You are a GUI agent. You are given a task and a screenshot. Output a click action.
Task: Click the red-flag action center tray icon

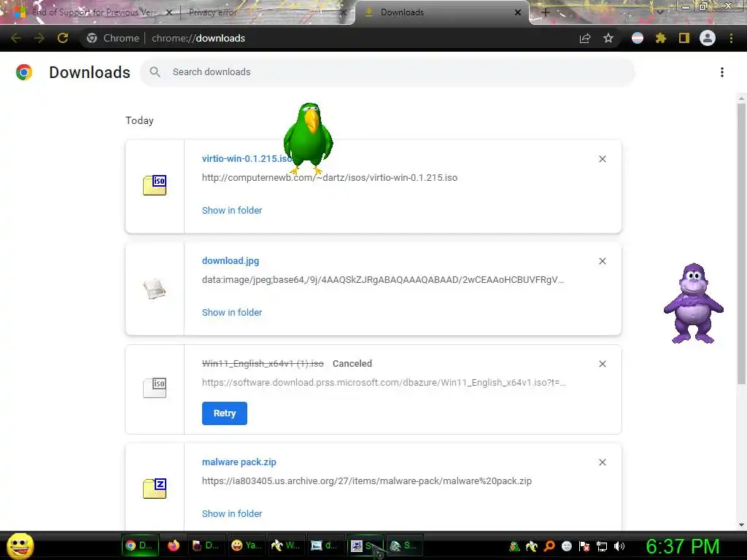click(584, 546)
